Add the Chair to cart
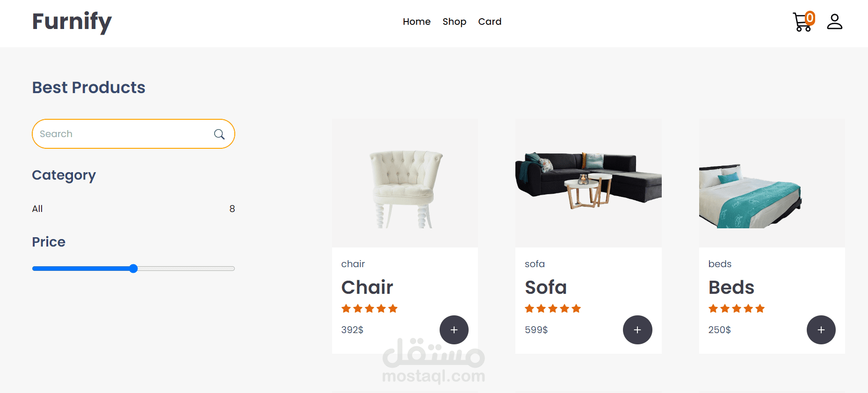Image resolution: width=868 pixels, height=393 pixels. click(x=454, y=330)
